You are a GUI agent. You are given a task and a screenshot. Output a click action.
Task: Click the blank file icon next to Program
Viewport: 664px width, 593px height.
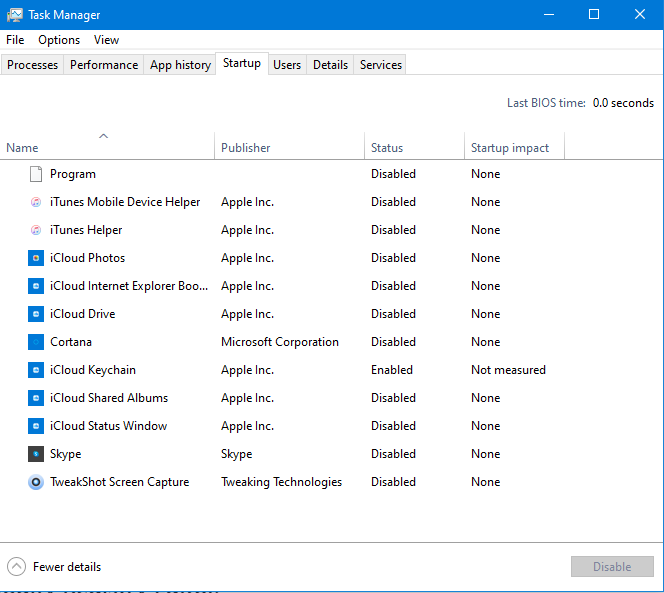click(x=36, y=174)
